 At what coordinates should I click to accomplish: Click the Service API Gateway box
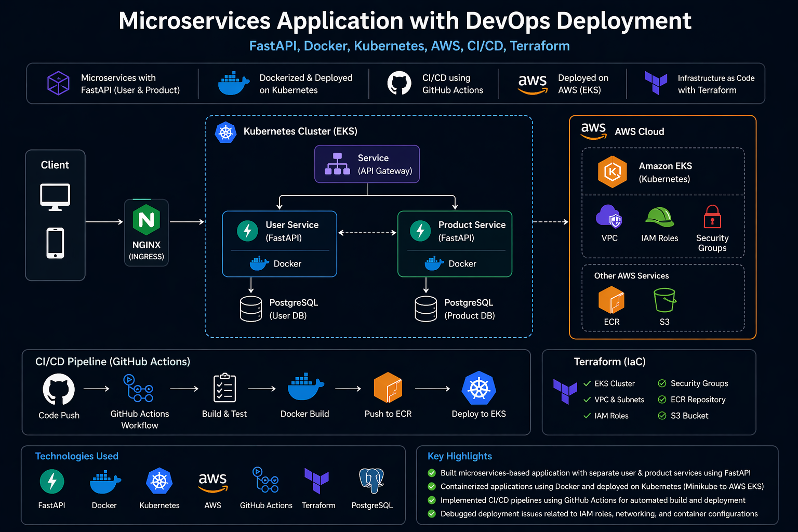tap(367, 164)
